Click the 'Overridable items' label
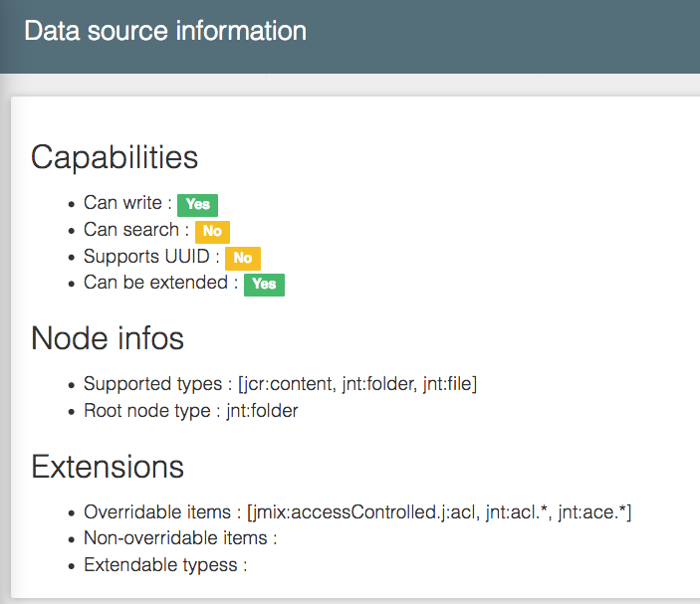 [x=156, y=512]
